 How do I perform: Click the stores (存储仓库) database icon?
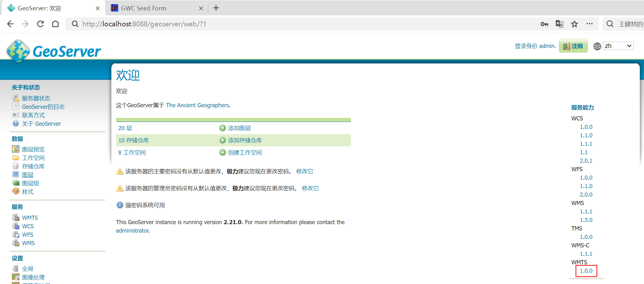tap(16, 166)
